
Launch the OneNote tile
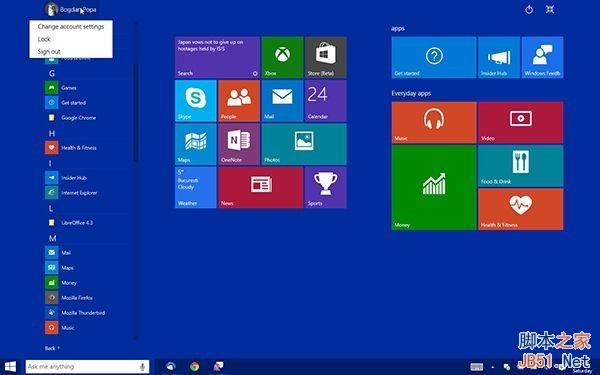point(239,144)
